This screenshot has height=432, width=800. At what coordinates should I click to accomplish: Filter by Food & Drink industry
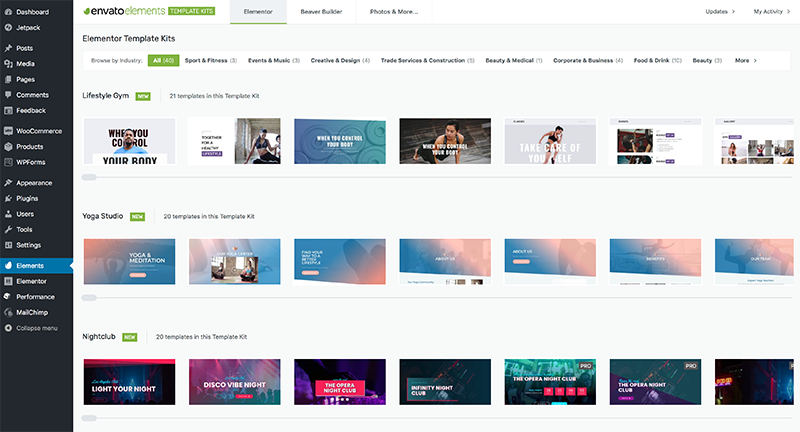click(657, 60)
